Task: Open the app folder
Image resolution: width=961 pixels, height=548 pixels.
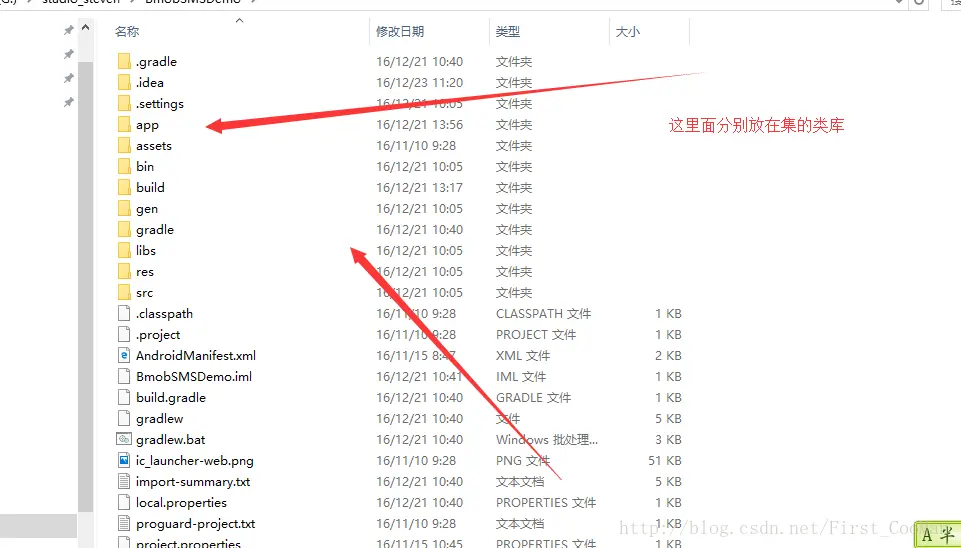Action: [x=147, y=125]
